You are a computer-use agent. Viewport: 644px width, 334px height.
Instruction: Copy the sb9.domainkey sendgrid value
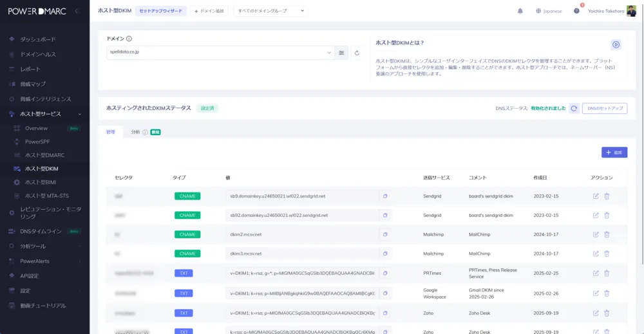(x=385, y=196)
